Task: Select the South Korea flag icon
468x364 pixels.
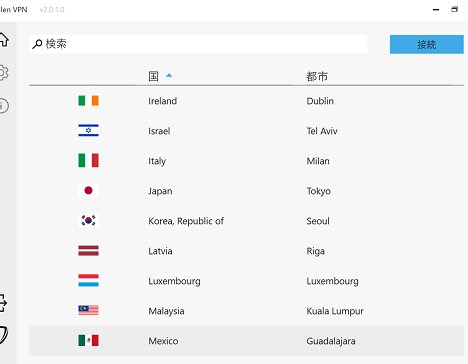Action: click(88, 220)
